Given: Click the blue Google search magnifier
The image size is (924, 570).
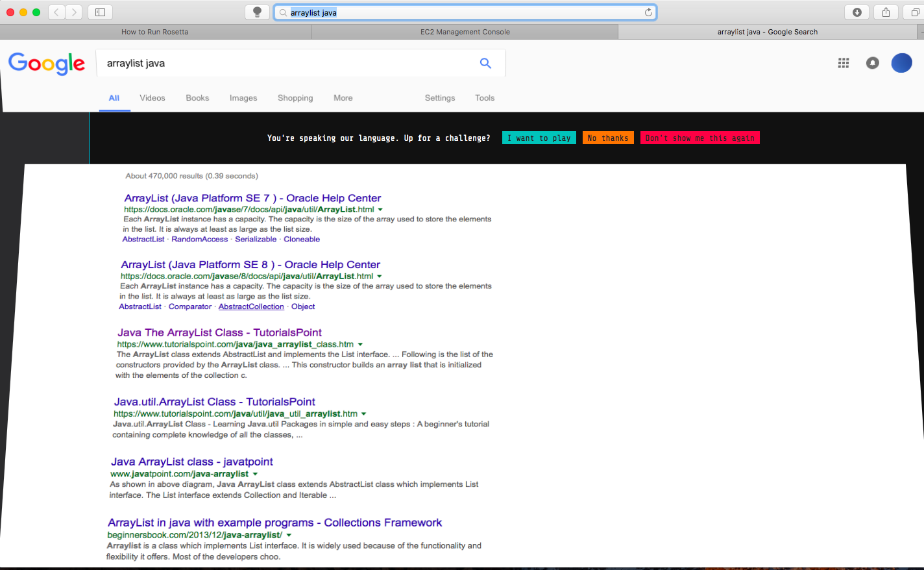Looking at the screenshot, I should pos(485,63).
